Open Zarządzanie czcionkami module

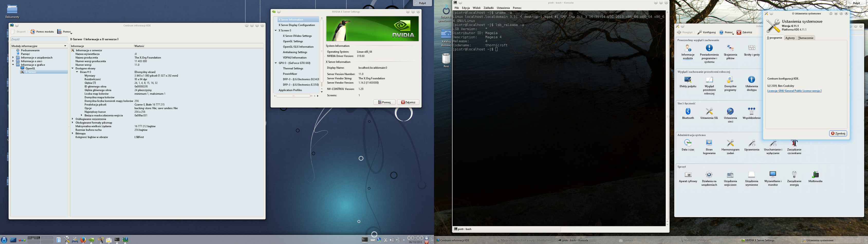794,147
